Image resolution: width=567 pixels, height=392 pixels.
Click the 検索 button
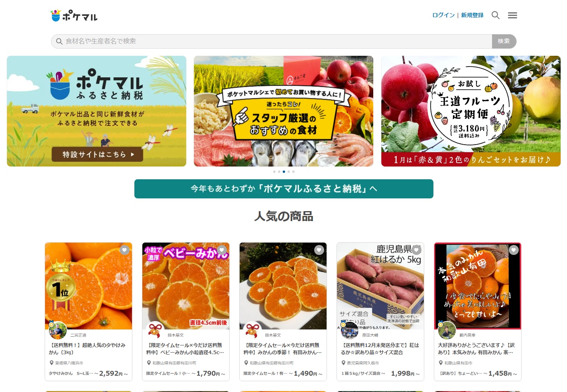[504, 41]
